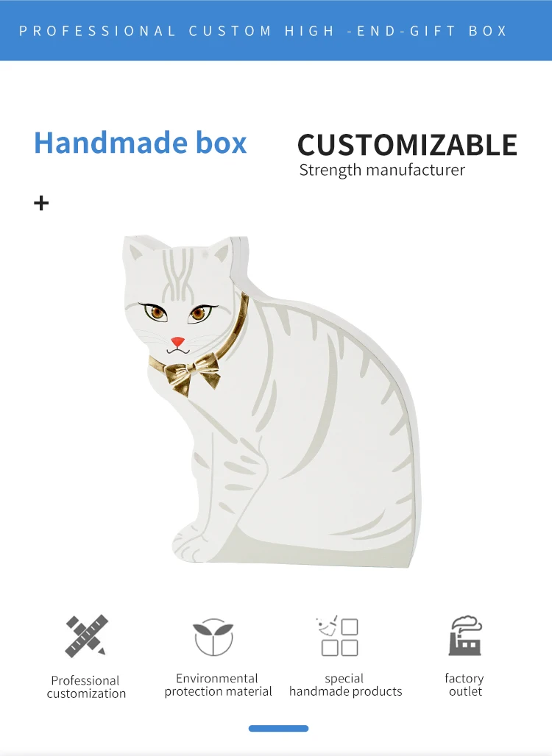Click the blue pill indicator at bottom

pyautogui.click(x=278, y=728)
